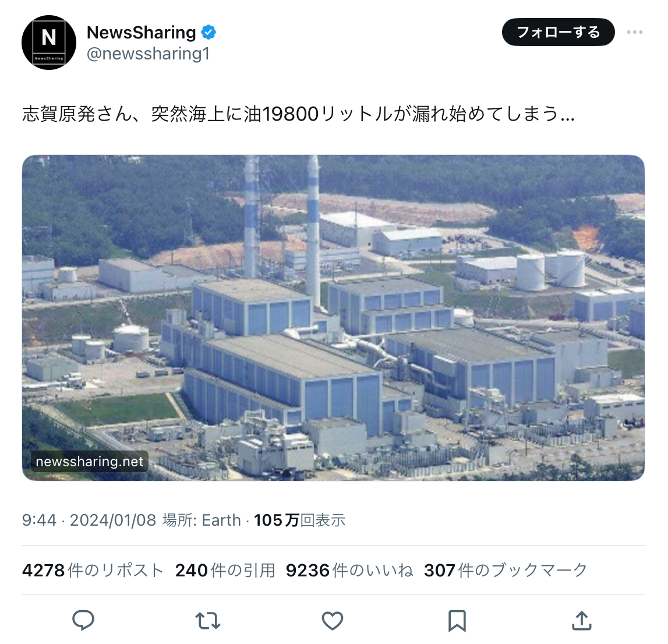Click the tweet text about 志賀原発
This screenshot has height=644, width=668.
click(x=298, y=114)
